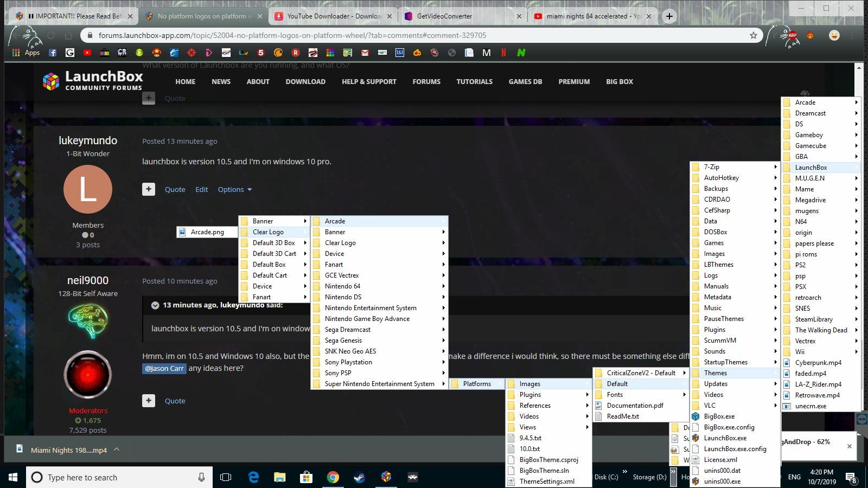The height and width of the screenshot is (488, 868).
Task: Click the Windows search box
Action: 119,477
